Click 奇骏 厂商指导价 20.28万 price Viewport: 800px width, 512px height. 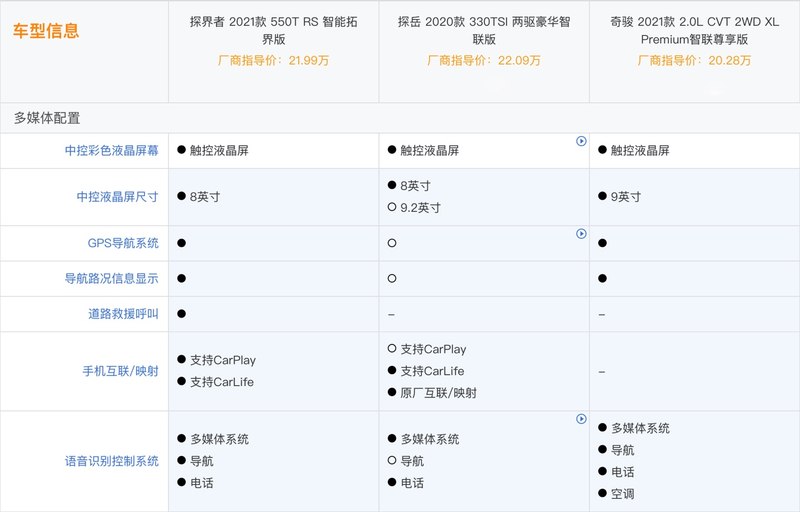(694, 61)
